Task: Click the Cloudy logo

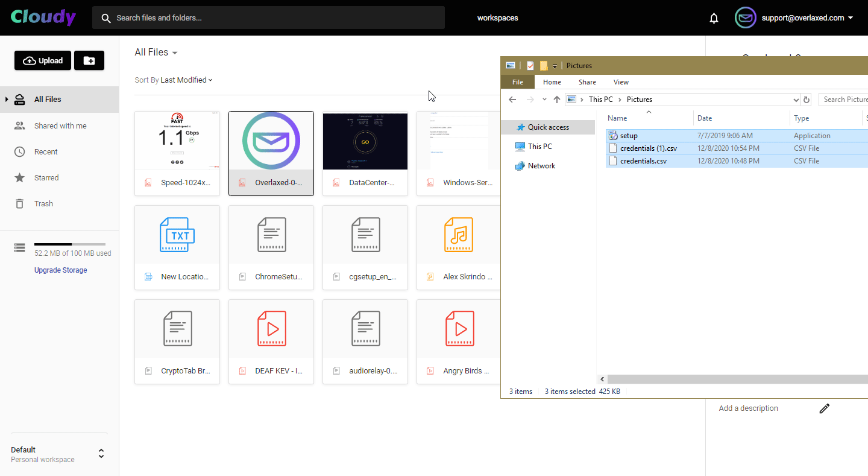Action: pos(43,17)
